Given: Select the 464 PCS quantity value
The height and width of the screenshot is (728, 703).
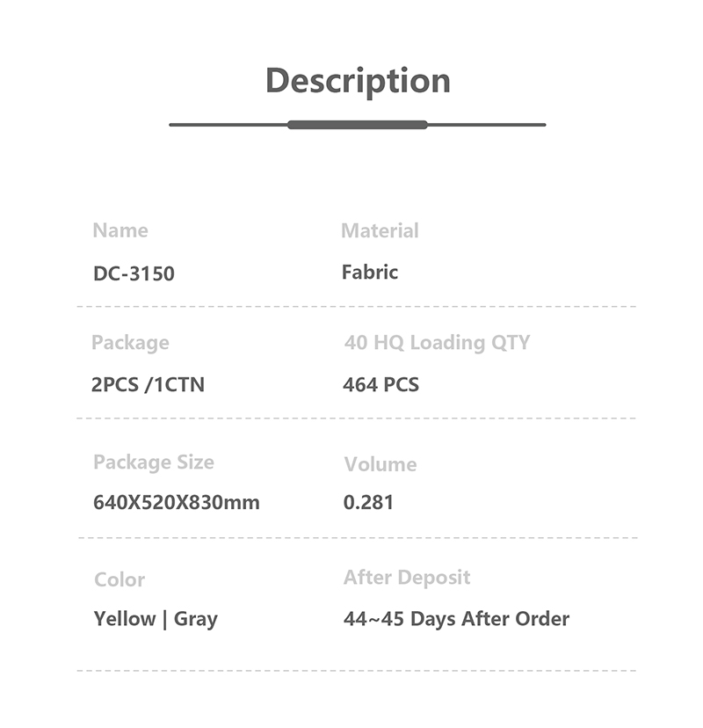Looking at the screenshot, I should tap(380, 384).
